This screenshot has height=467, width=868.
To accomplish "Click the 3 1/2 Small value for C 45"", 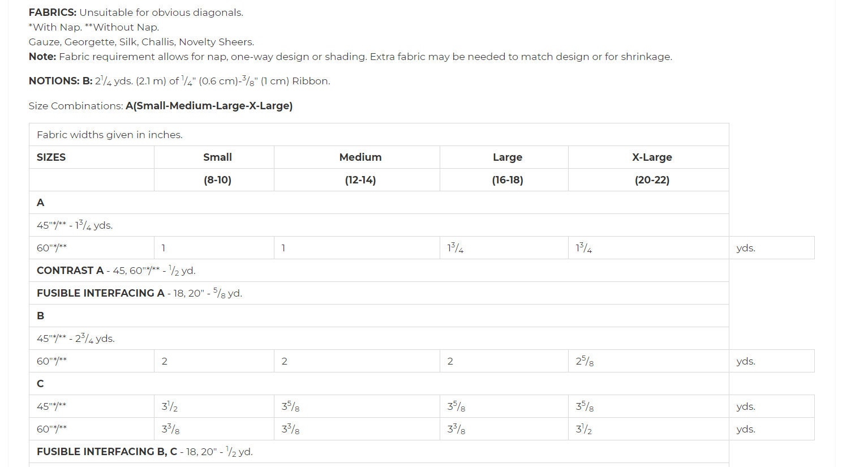I will click(x=214, y=406).
